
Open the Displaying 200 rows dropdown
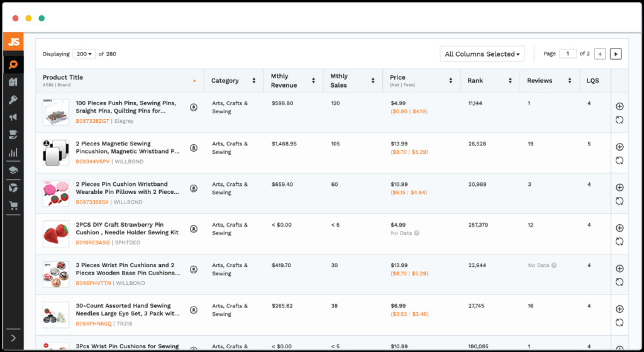[84, 54]
